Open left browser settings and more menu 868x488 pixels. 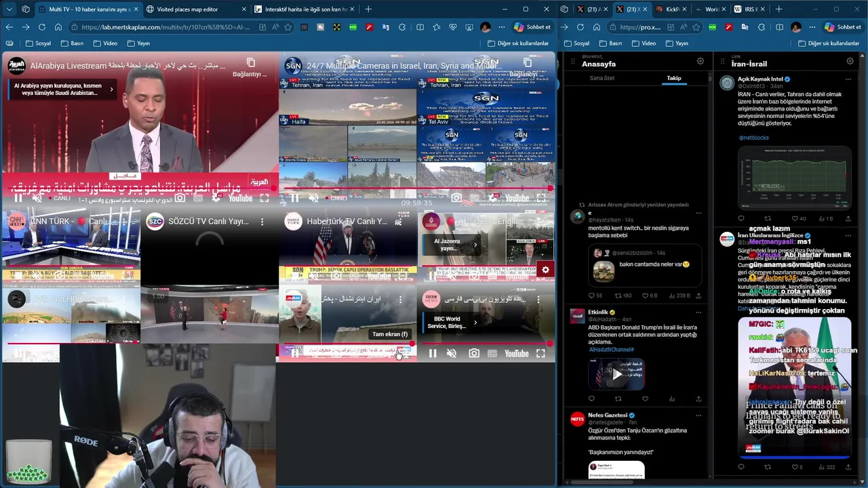501,27
